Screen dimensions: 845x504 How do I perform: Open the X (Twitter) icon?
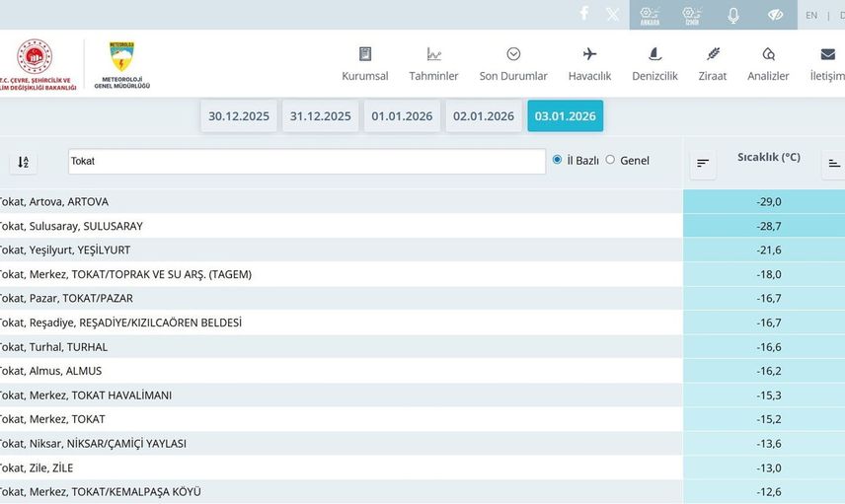[x=613, y=14]
